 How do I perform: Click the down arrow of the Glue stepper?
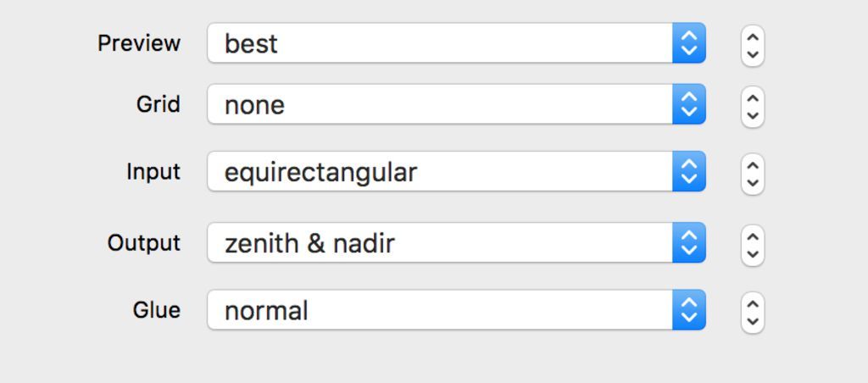click(753, 321)
